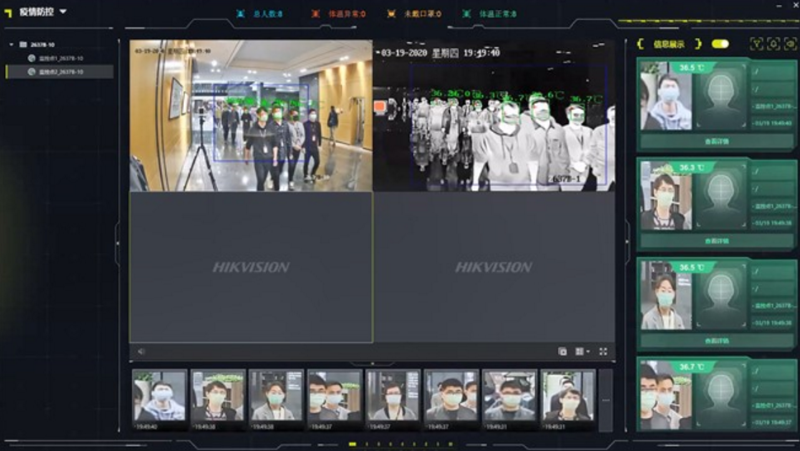
Task: Toggle the volume speaker icon below video
Action: coord(141,351)
